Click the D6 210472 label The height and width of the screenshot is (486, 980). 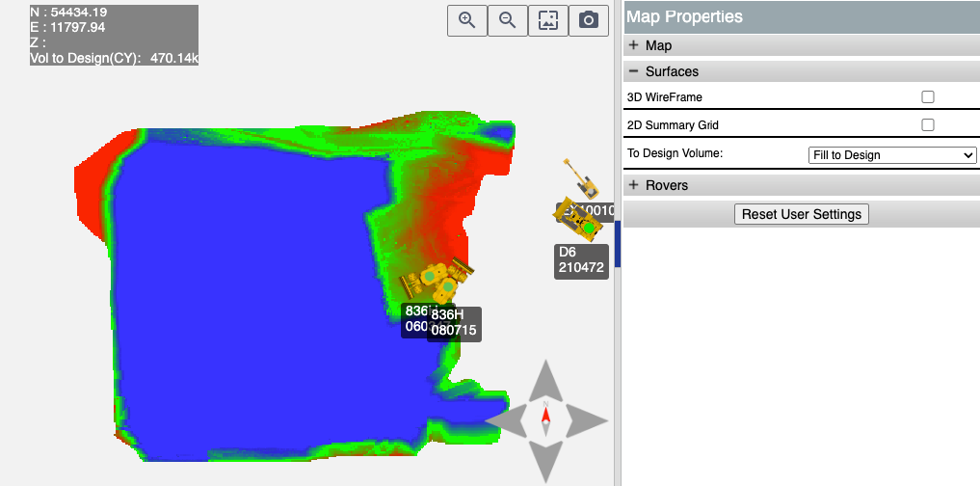(x=581, y=260)
